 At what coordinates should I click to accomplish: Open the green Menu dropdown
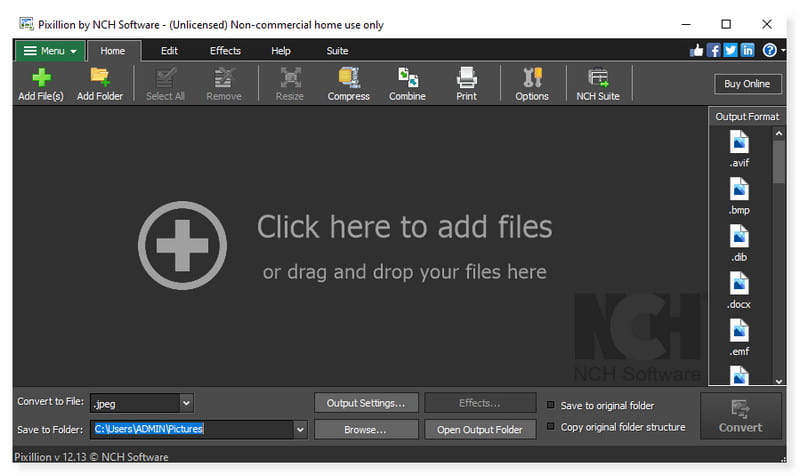[x=49, y=51]
